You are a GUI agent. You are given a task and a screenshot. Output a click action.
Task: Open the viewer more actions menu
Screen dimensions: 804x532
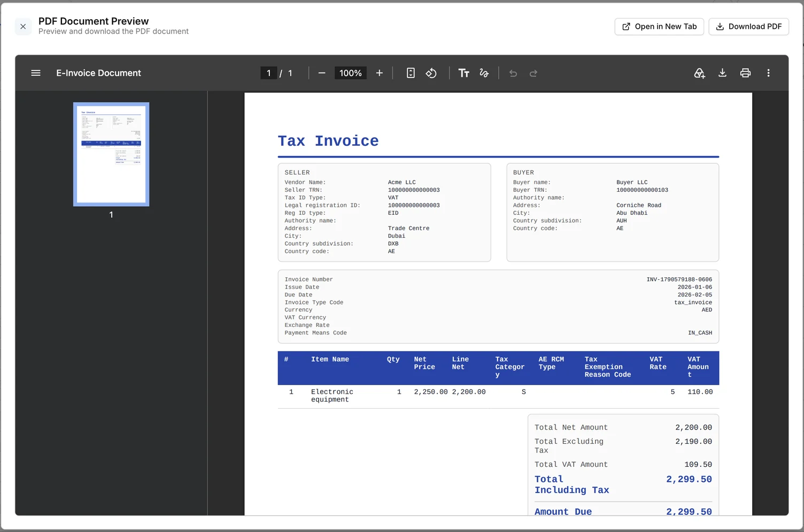point(769,73)
